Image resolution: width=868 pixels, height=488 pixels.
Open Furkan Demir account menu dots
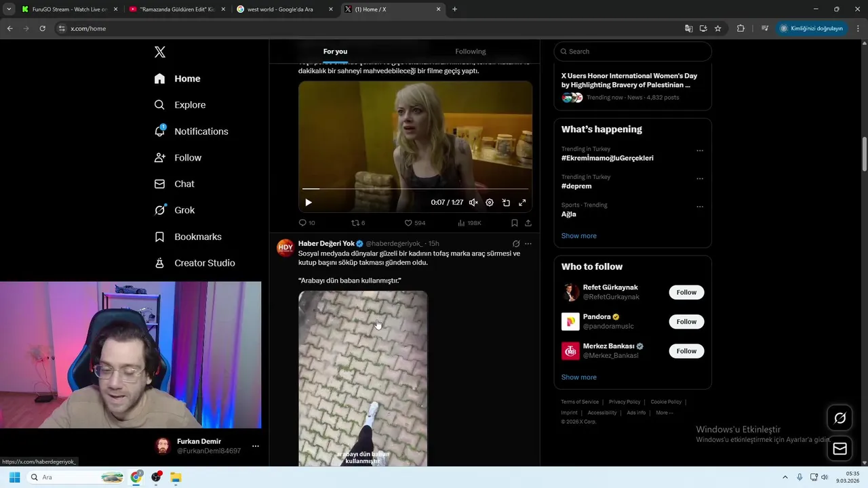255,446
